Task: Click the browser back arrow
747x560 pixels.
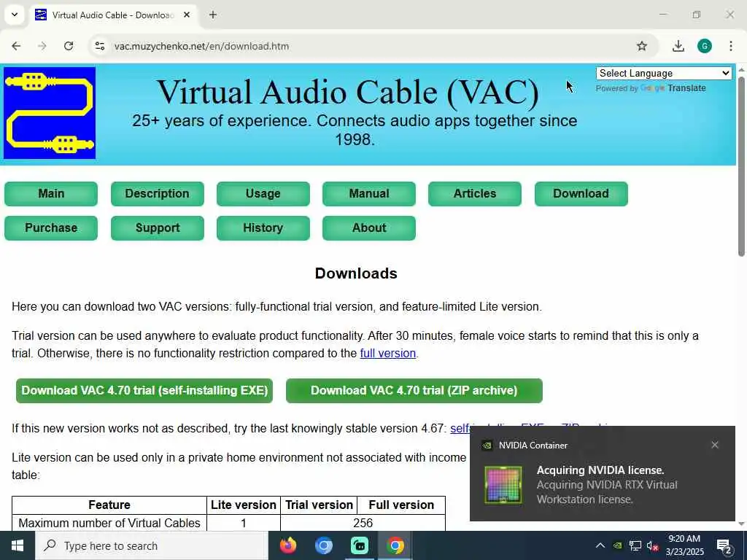Action: 16,46
